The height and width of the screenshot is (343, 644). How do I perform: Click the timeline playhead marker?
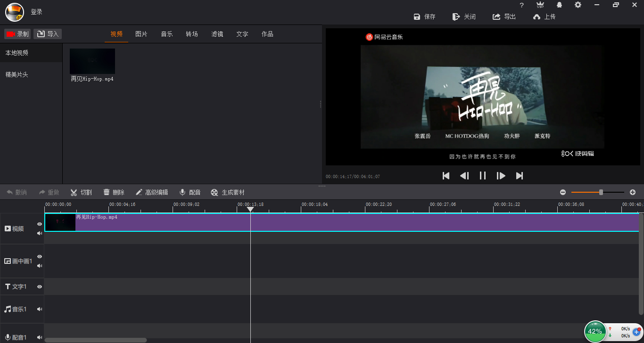tap(250, 209)
